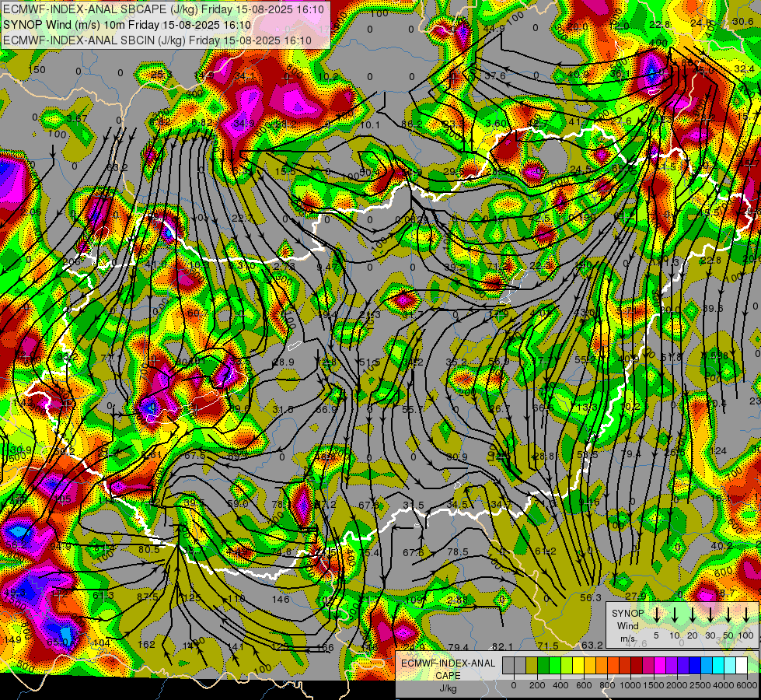Pick the red CAPE swatch before 1000
This screenshot has width=761, height=700.
point(625,666)
